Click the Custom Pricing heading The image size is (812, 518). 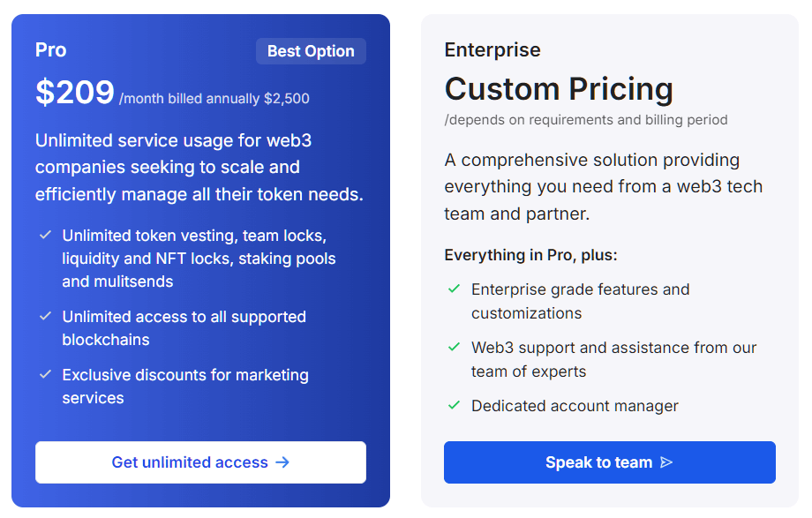point(559,89)
